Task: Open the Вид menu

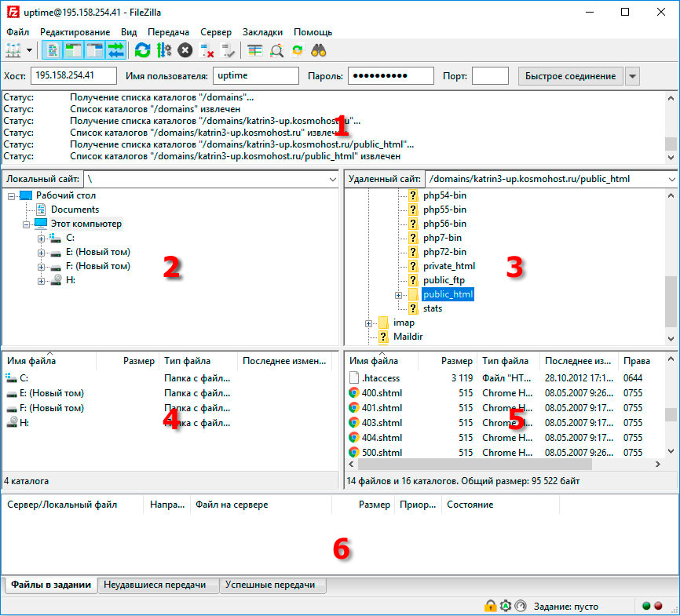Action: pyautogui.click(x=129, y=32)
